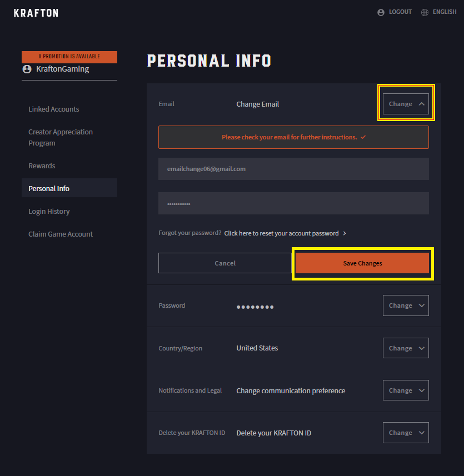464x476 pixels.
Task: Click the KraftonGaming profile avatar icon
Action: [27, 69]
